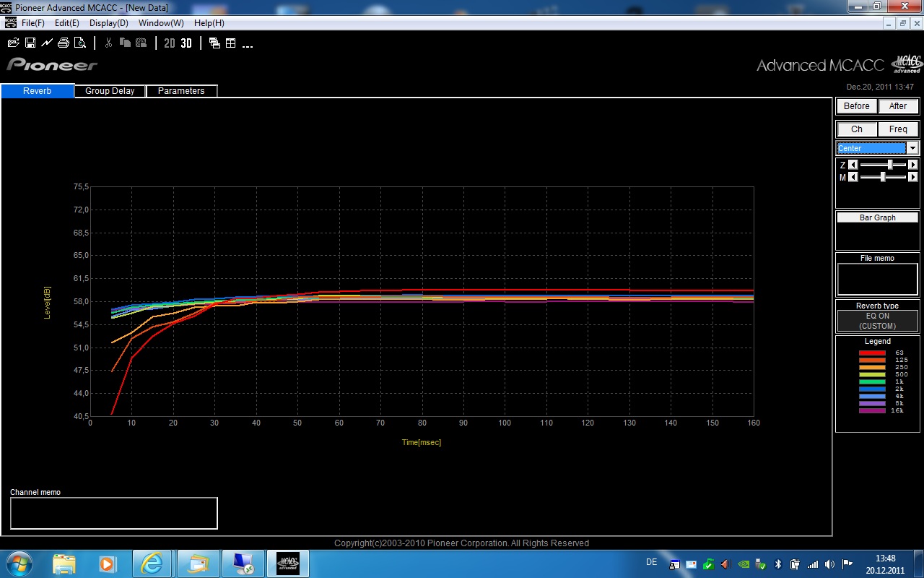Switch to the Group Delay tab

click(x=110, y=91)
